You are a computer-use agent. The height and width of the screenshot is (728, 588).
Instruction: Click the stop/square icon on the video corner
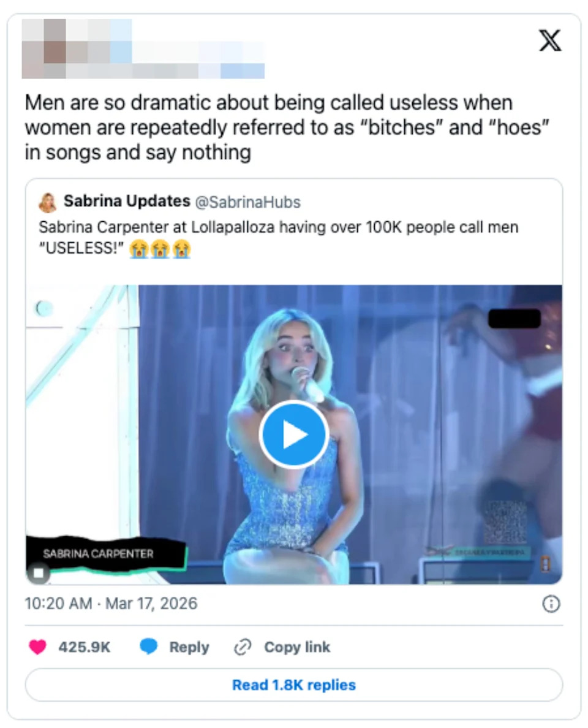[39, 572]
